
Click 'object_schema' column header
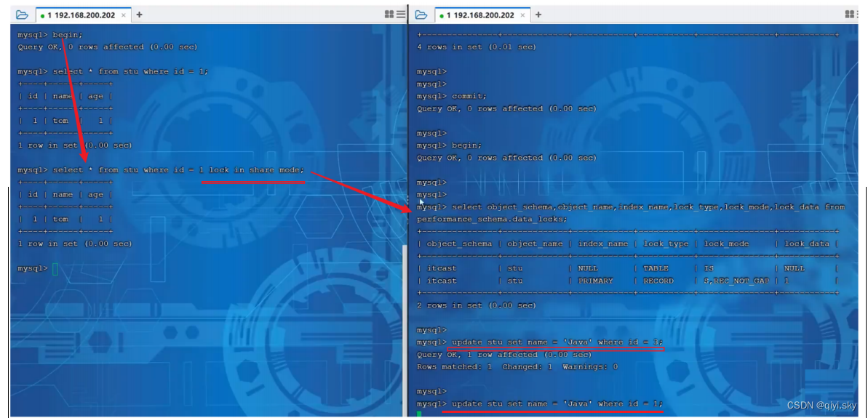[459, 244]
